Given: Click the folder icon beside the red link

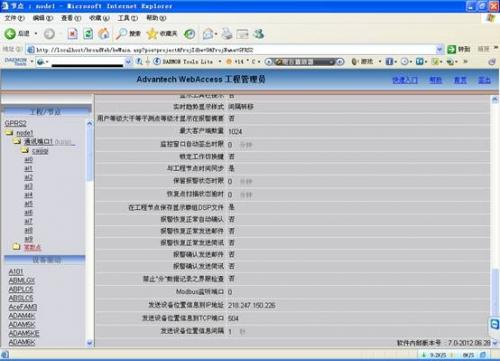Looking at the screenshot, I should pyautogui.click(x=16, y=247).
